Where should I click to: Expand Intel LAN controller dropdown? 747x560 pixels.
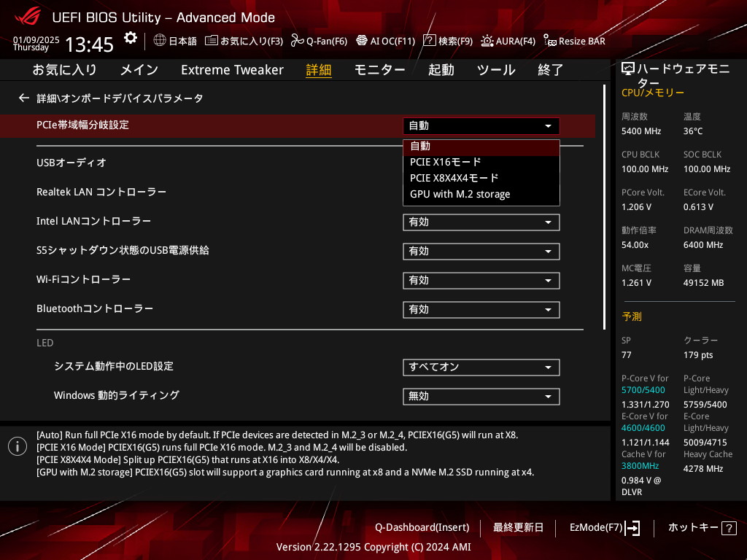481,222
